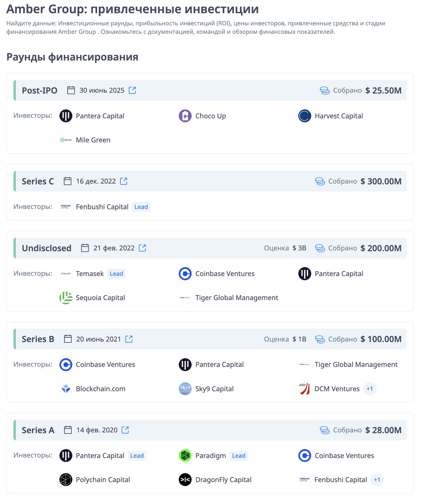Click the coins icon beside Собрано $ 25.50M

tap(325, 90)
